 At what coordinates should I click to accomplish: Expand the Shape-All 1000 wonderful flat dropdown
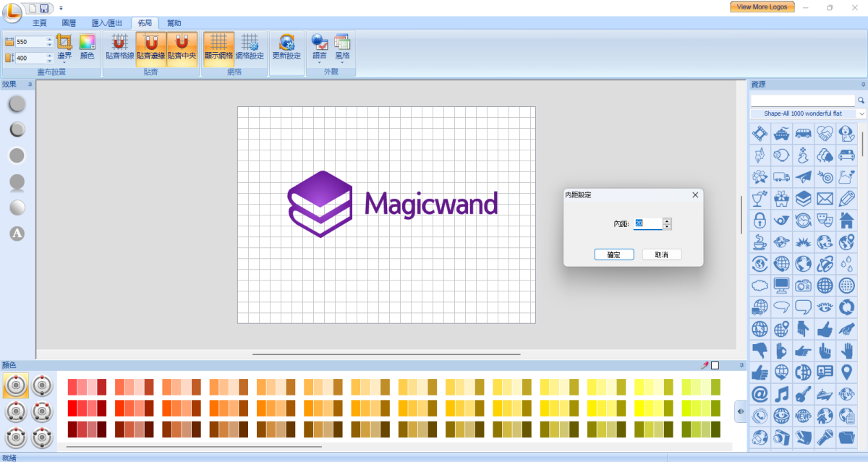click(861, 114)
